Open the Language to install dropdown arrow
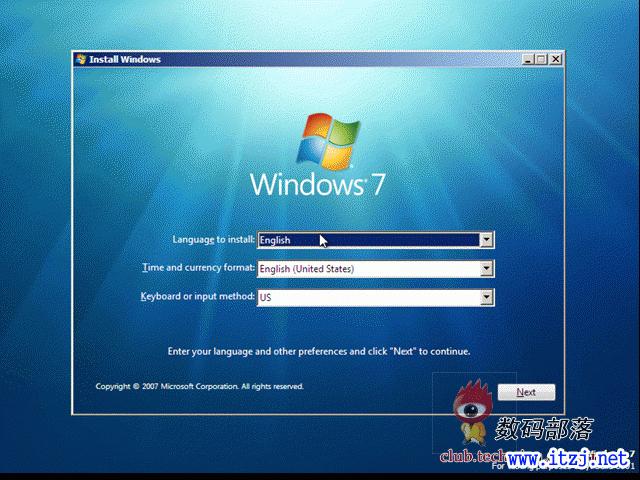 [x=486, y=240]
